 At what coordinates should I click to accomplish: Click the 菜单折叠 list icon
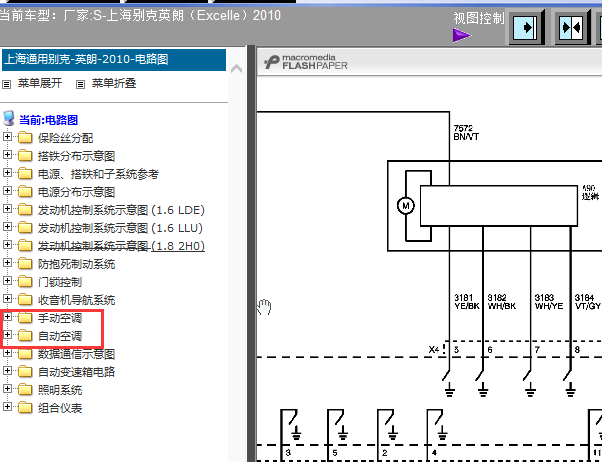pyautogui.click(x=80, y=84)
